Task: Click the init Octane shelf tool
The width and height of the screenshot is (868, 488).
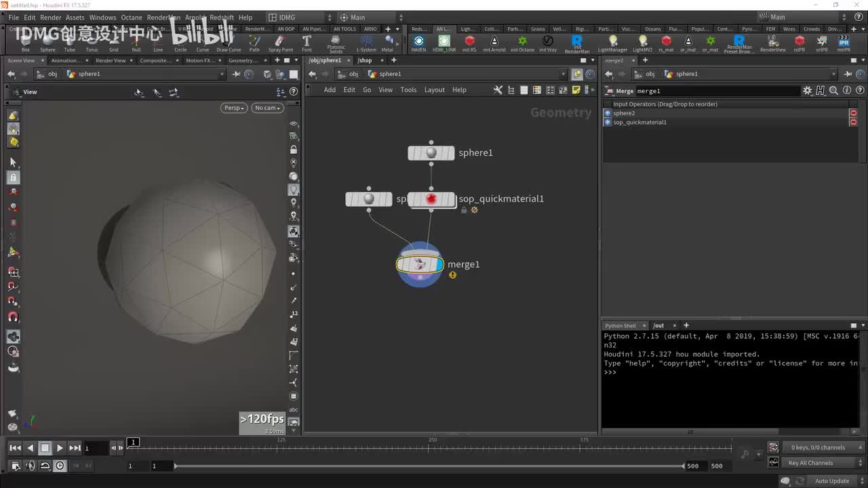Action: (522, 43)
